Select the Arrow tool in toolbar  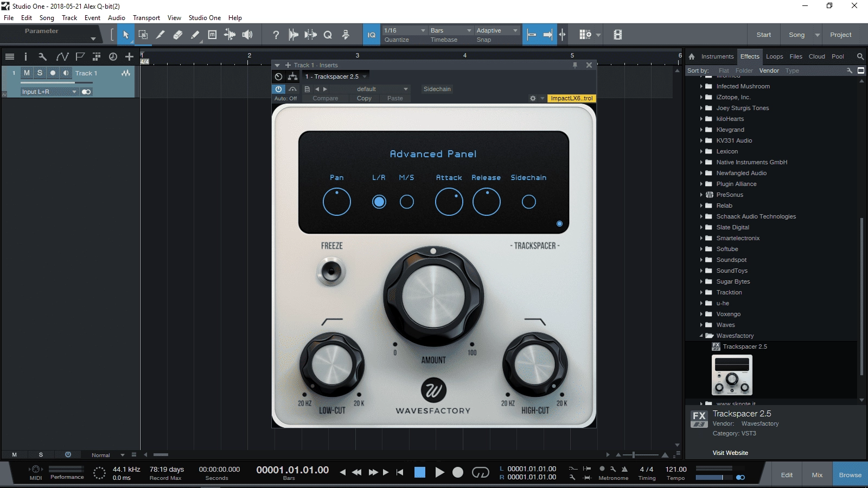[x=126, y=35]
